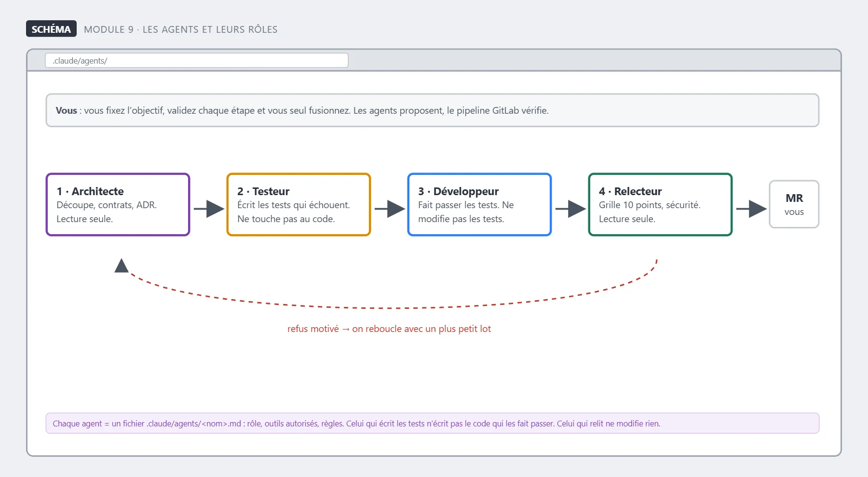Select the '3 · Développeur' card

coord(480,205)
